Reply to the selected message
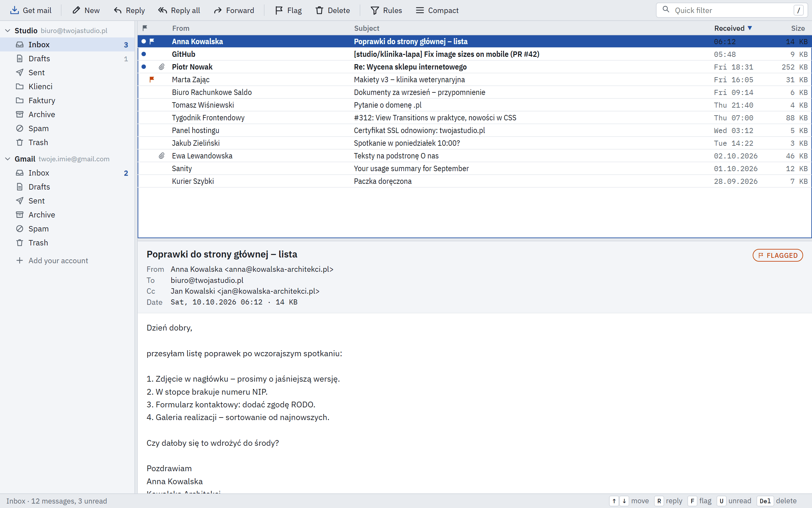Image resolution: width=812 pixels, height=508 pixels. coord(129,10)
